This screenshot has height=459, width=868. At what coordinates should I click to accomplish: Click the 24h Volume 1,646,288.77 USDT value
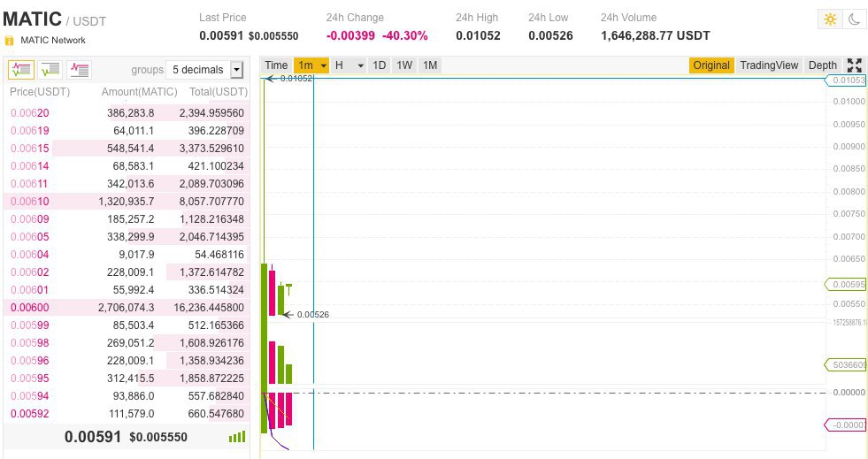pyautogui.click(x=656, y=36)
